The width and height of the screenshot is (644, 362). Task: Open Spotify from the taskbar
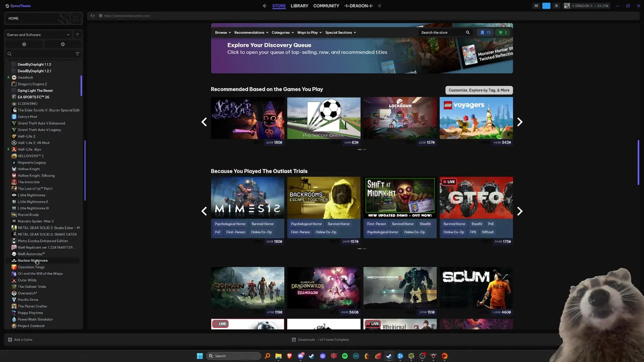pos(345,356)
